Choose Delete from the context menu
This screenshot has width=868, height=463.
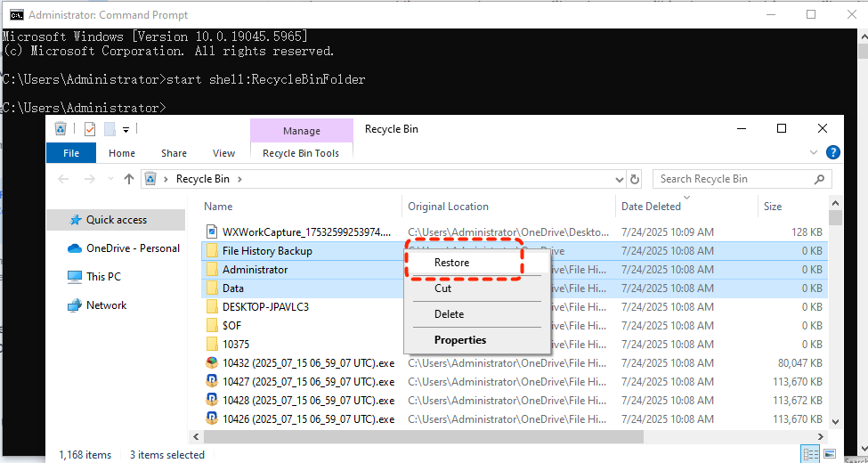449,314
